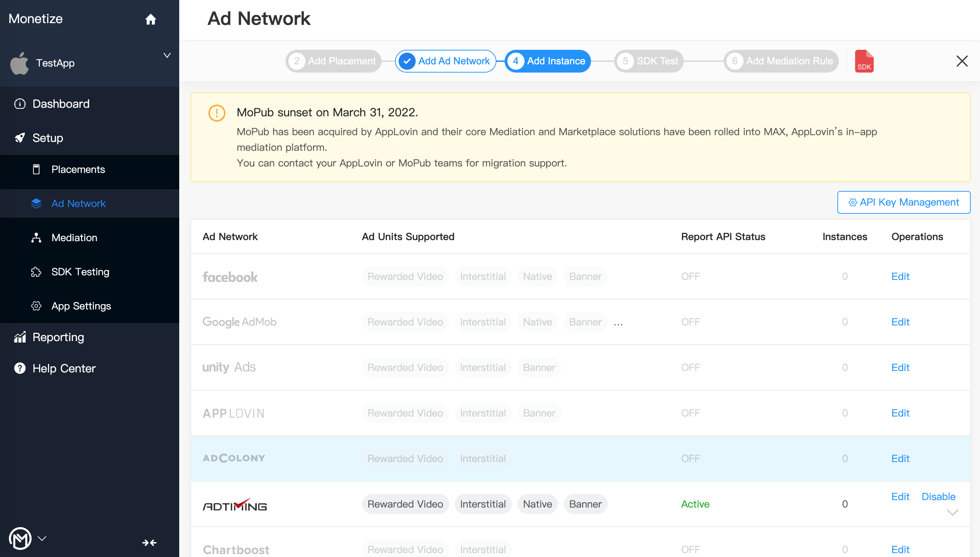Click the SDK Testing puzzle icon
This screenshot has height=557, width=980.
[x=36, y=272]
